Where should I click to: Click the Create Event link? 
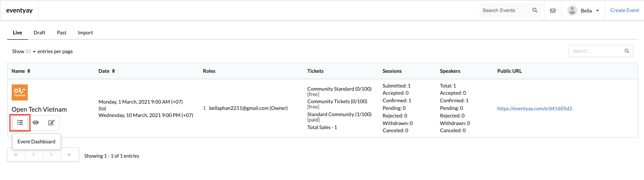(x=624, y=10)
